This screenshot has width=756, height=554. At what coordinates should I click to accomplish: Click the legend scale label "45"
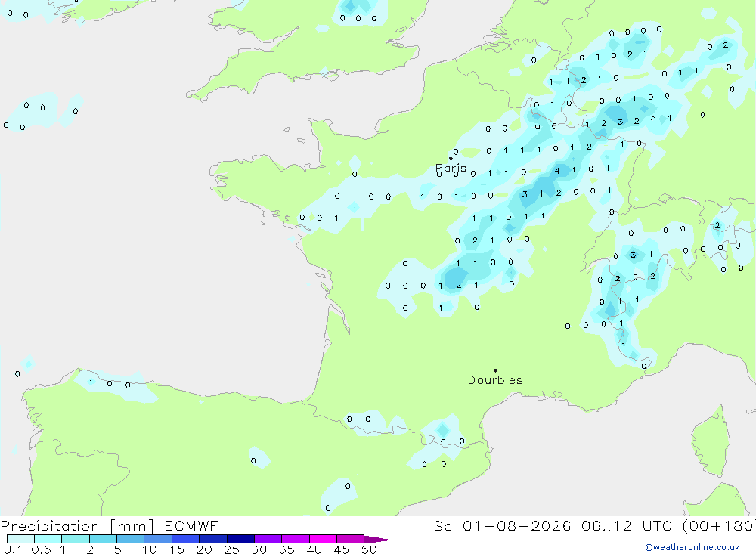click(x=342, y=549)
